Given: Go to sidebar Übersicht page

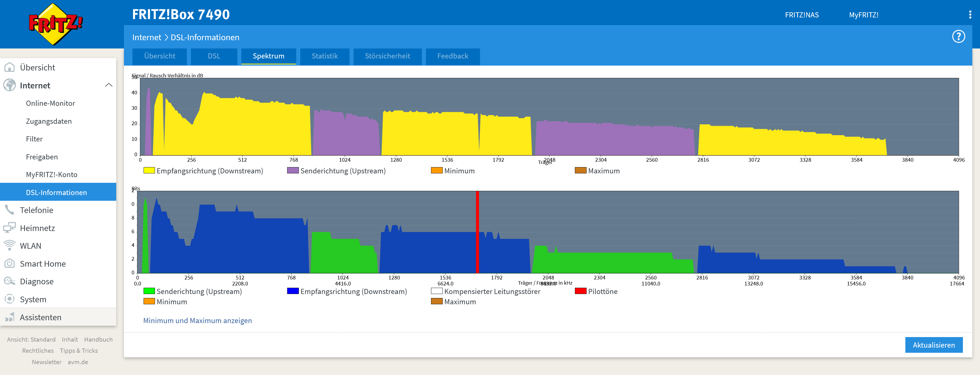Looking at the screenshot, I should coord(58,67).
